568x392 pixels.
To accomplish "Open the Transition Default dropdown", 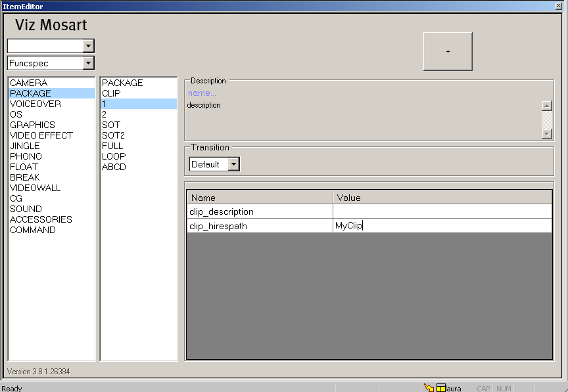I will (x=233, y=164).
